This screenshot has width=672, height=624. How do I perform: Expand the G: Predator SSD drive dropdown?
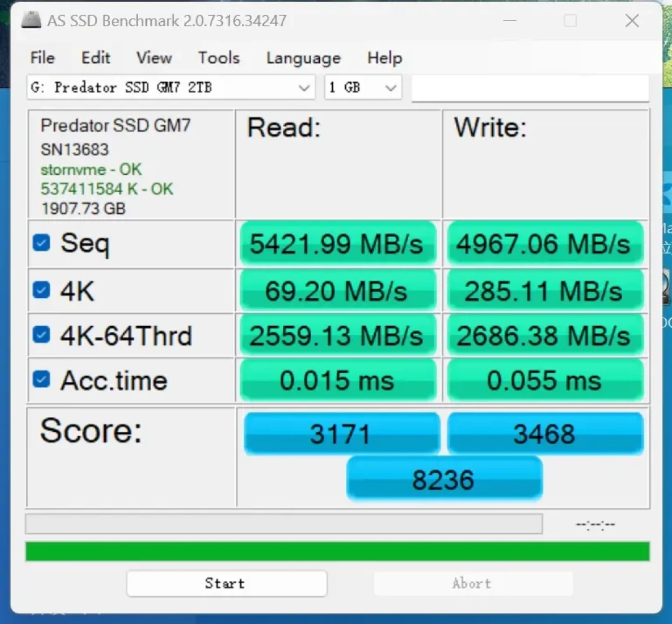click(171, 88)
